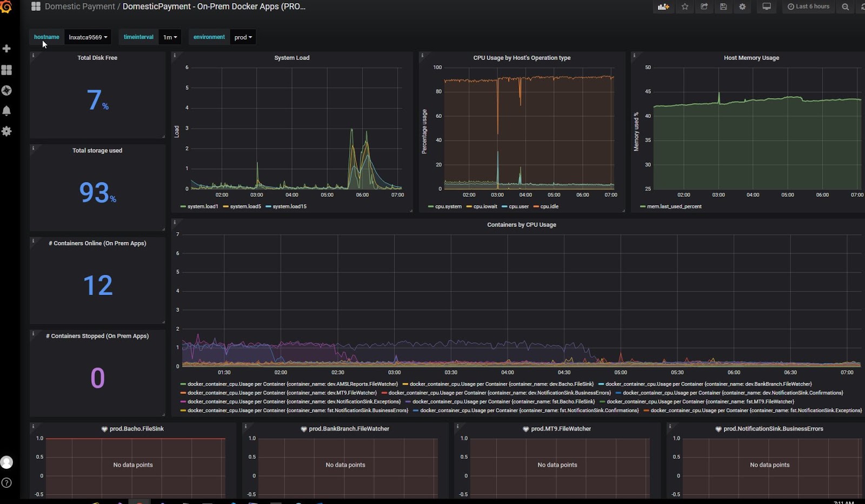The image size is (865, 504).
Task: Open the Share dashboard icon
Action: tap(704, 7)
